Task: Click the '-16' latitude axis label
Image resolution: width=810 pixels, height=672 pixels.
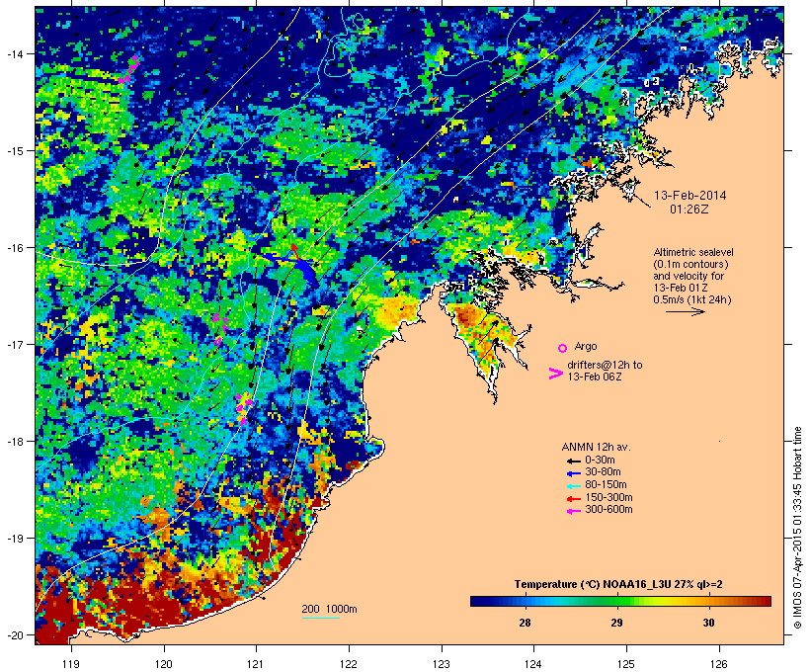Action: tap(14, 248)
